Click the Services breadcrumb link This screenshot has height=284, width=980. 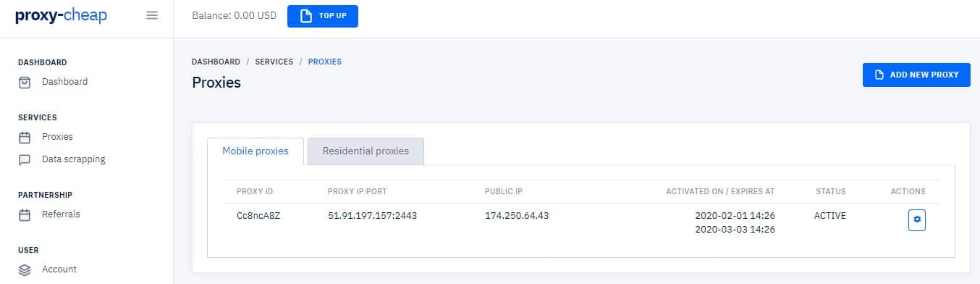point(274,62)
